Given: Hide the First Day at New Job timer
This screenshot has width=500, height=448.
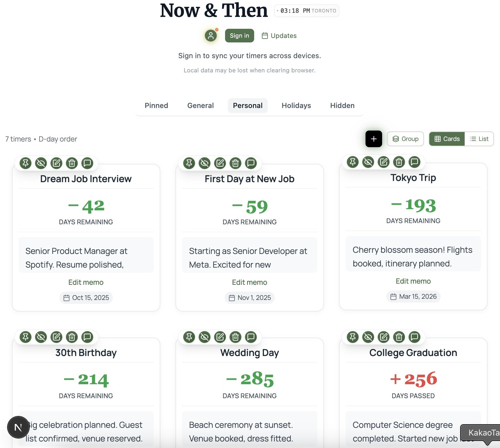Looking at the screenshot, I should tap(204, 163).
